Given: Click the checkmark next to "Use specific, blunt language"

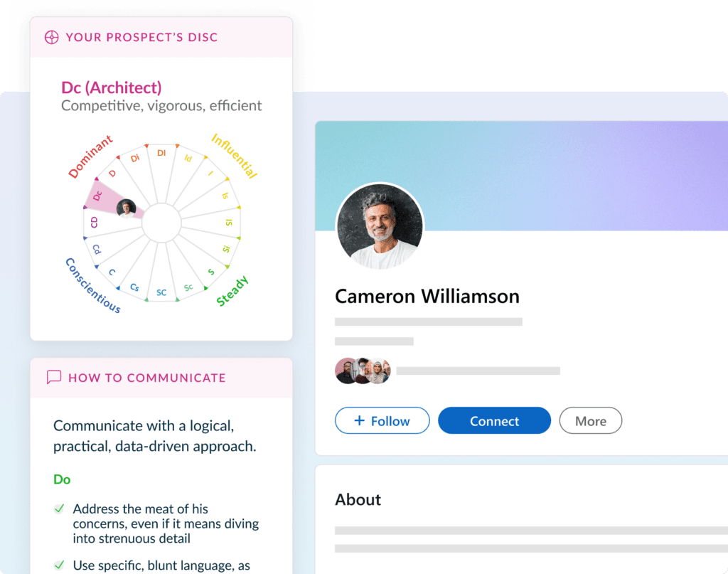Looking at the screenshot, I should tap(60, 566).
